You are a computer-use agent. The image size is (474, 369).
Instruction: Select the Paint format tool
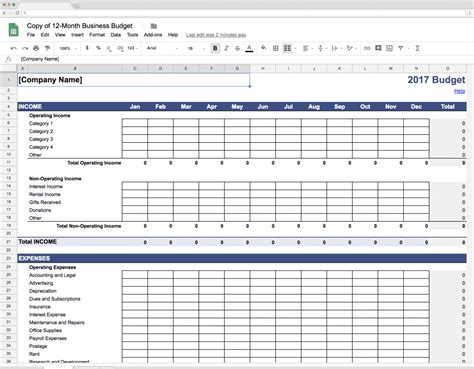pyautogui.click(x=47, y=48)
